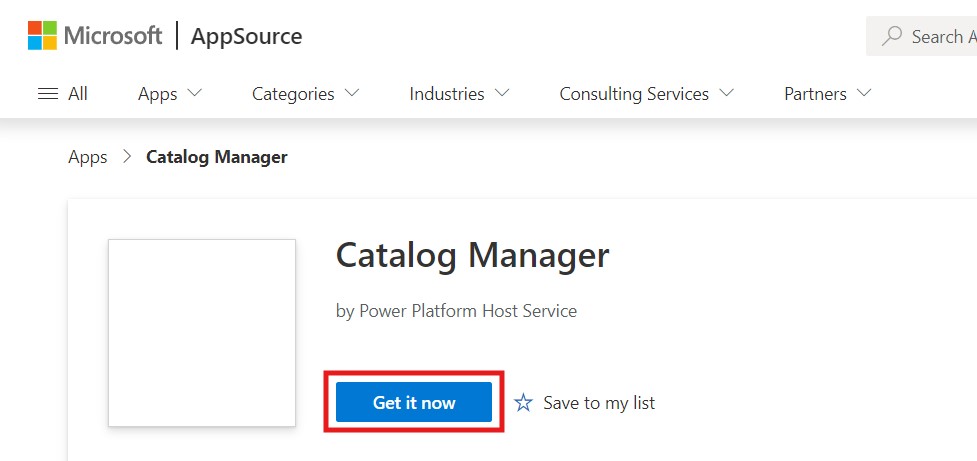Click the Microsoft wordmark text
This screenshot has height=461, width=977.
[113, 36]
